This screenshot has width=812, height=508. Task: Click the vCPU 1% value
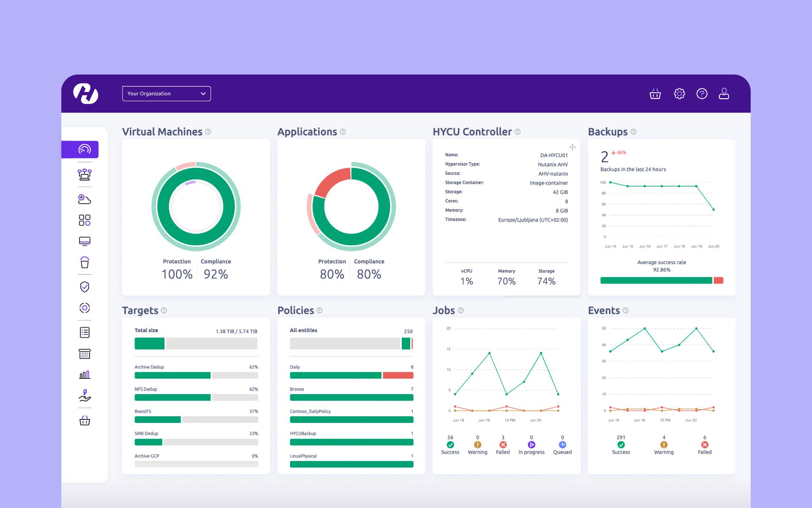pos(466,281)
